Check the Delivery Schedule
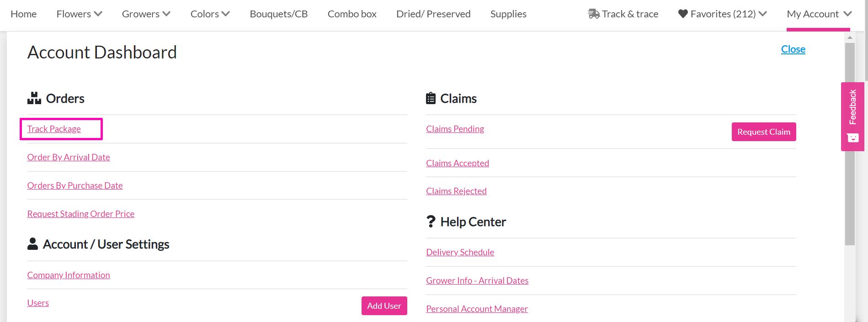 click(460, 252)
